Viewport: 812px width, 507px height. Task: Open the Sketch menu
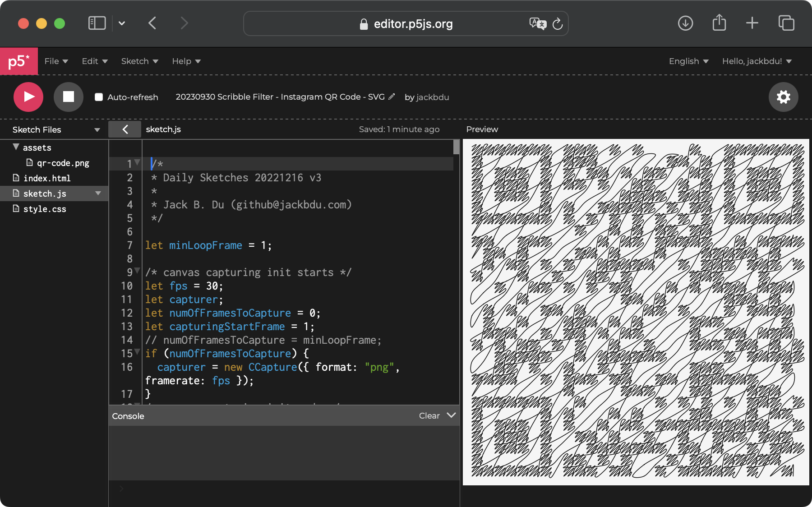click(139, 61)
